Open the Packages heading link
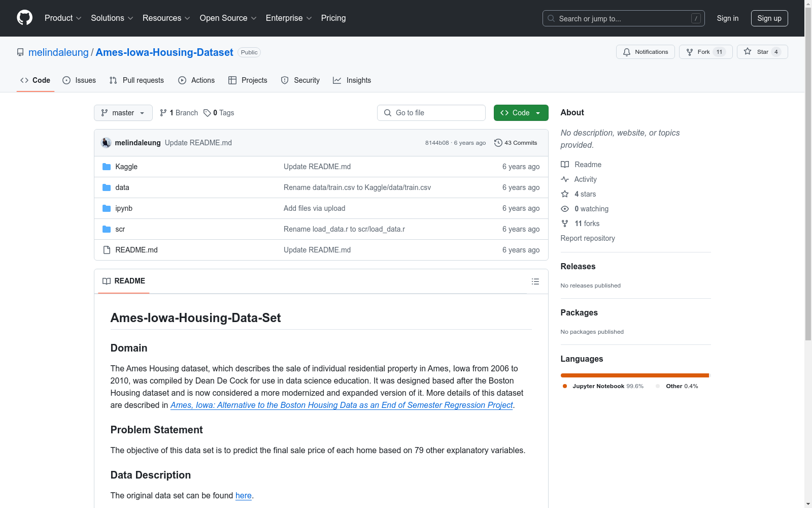This screenshot has width=812, height=508. pos(579,313)
